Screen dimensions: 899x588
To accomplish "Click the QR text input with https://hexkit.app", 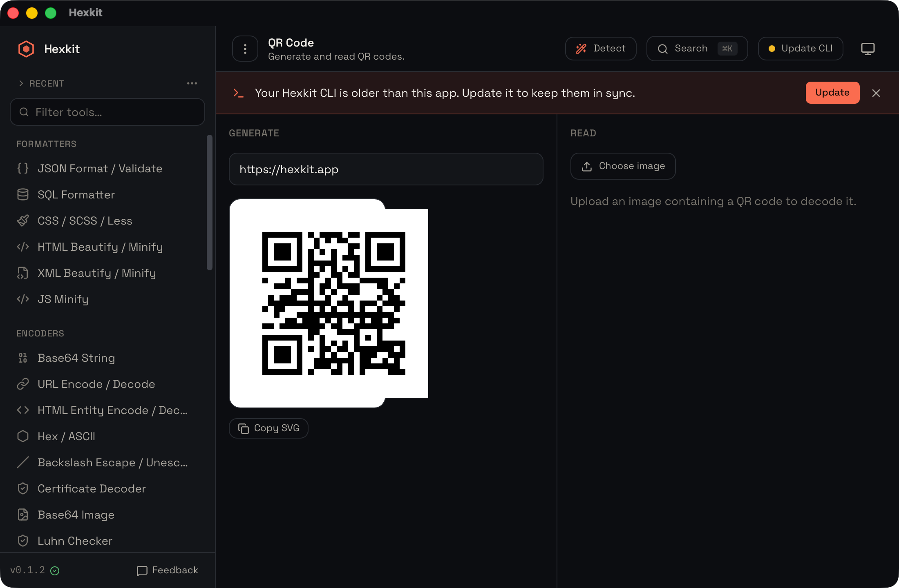I will (x=386, y=169).
